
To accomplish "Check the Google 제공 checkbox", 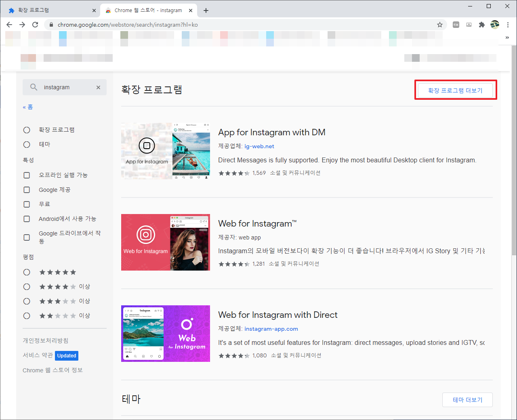I will pyautogui.click(x=27, y=190).
